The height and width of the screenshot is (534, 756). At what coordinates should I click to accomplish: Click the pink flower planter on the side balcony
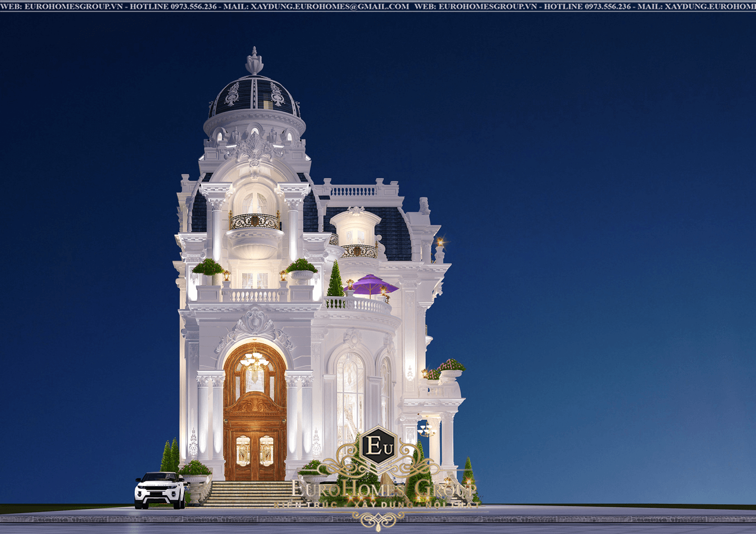pyautogui.click(x=450, y=366)
